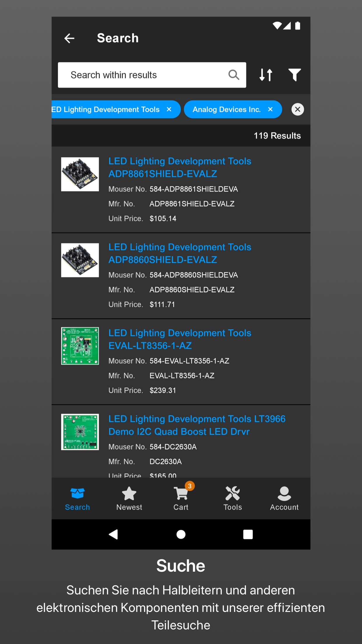Tap the magnifying glass search icon
The height and width of the screenshot is (644, 362).
pos(234,75)
